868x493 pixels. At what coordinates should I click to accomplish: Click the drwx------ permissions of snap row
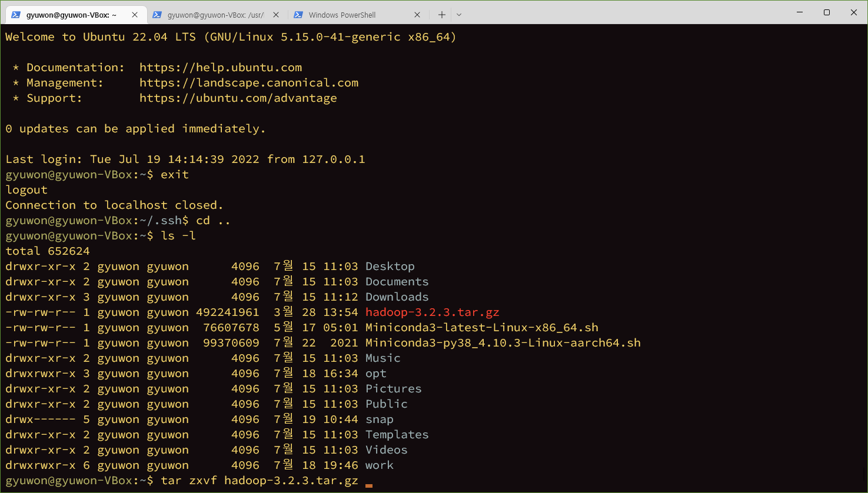coord(41,419)
